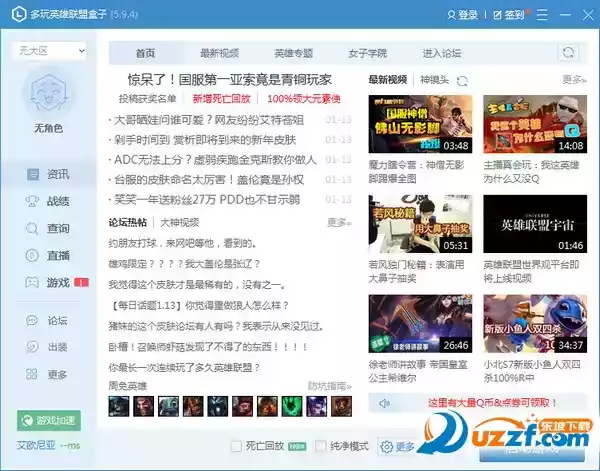Open news 大哥晒娃问谁可爱？网友纷纷艾特蓉姐
This screenshot has width=600, height=471.
(x=209, y=121)
